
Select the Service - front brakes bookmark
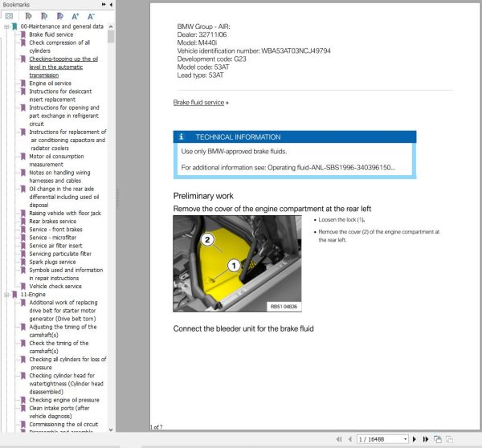tap(55, 230)
